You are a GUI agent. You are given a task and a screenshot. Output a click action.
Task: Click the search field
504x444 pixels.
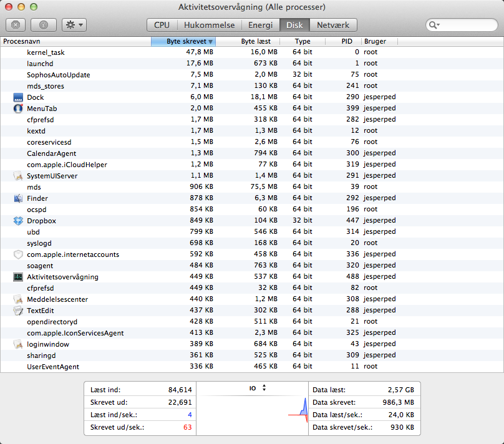(462, 25)
